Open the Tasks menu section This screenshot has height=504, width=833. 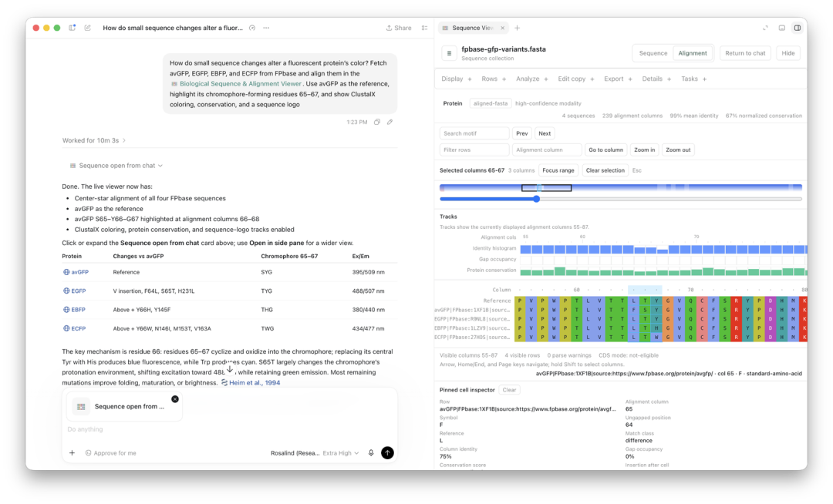pos(694,79)
